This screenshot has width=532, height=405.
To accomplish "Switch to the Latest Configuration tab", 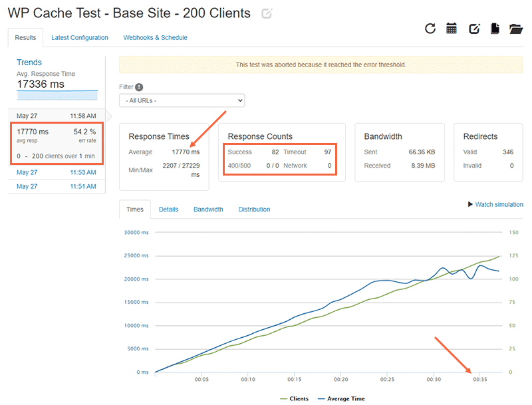I will coord(80,38).
